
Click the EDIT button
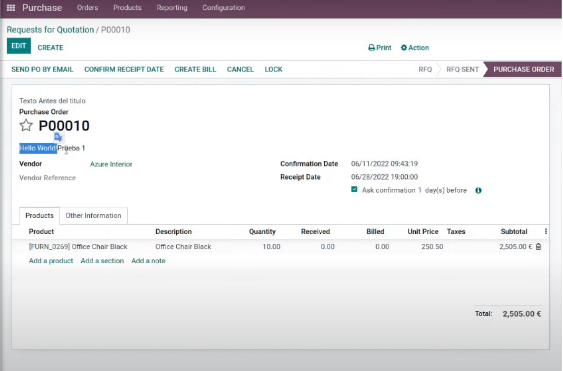tap(19, 46)
